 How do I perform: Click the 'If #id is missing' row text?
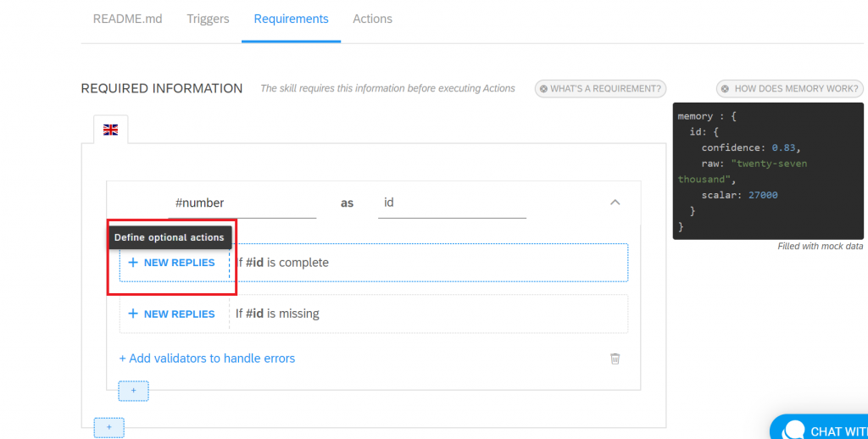coord(277,314)
